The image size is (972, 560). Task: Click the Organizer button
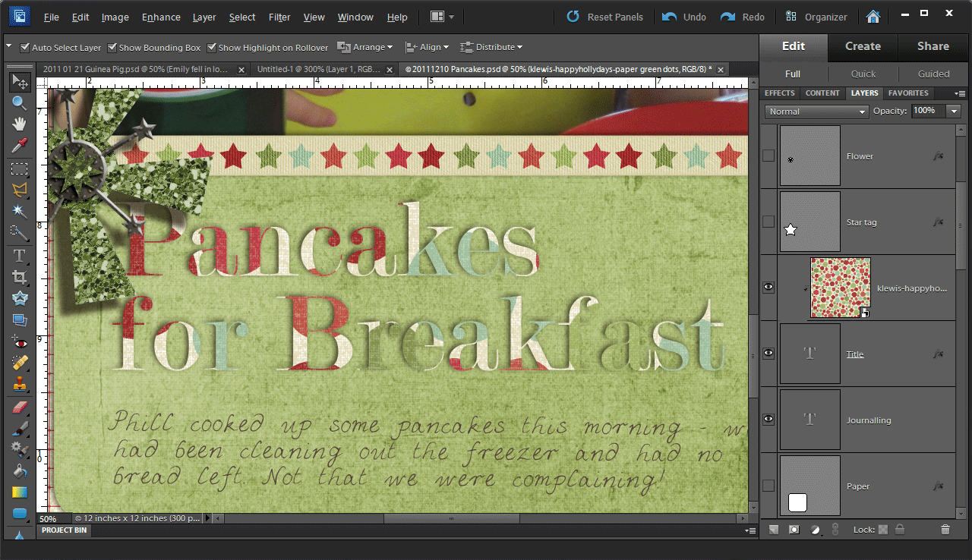click(817, 17)
